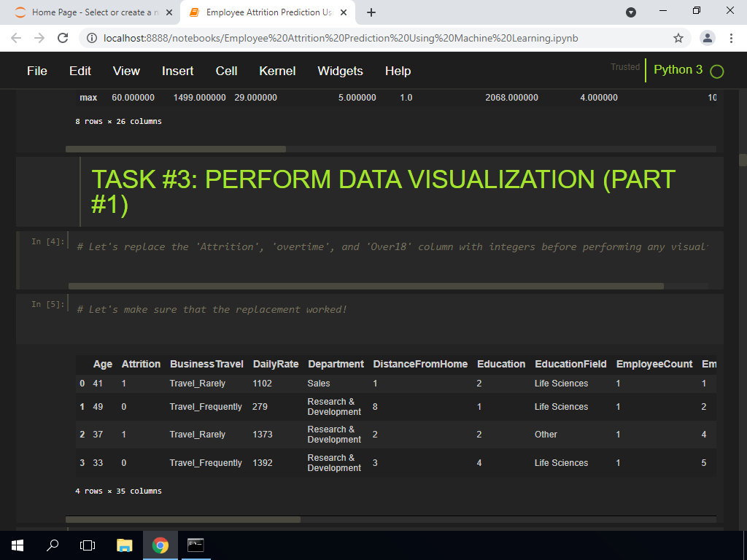Screen dimensions: 747x560
Task: Open the Cell menu
Action: click(226, 71)
